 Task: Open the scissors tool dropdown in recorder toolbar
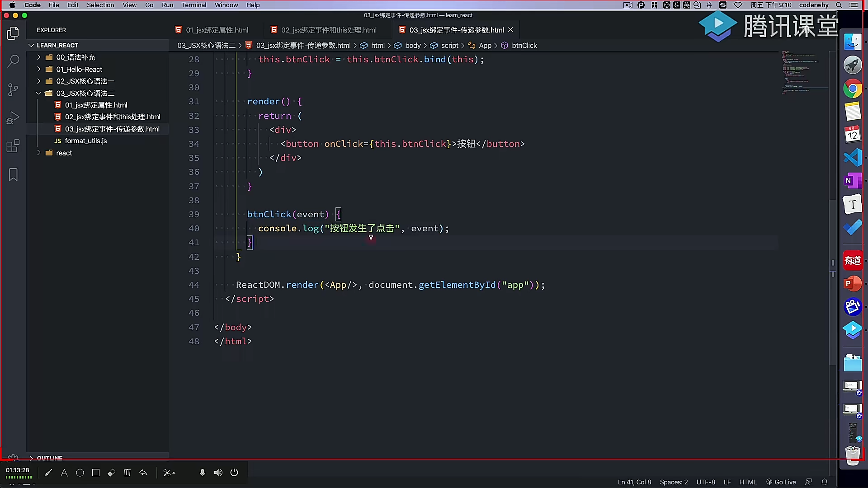click(x=169, y=473)
